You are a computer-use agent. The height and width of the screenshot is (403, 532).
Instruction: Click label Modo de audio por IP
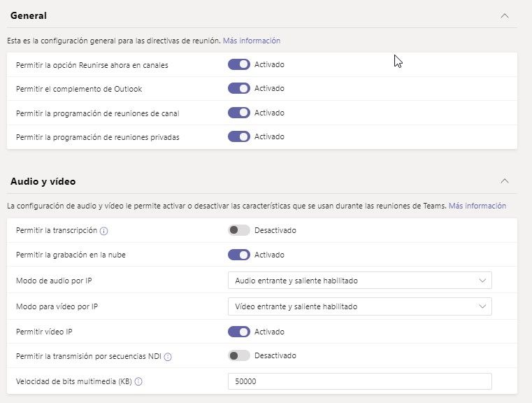point(54,281)
